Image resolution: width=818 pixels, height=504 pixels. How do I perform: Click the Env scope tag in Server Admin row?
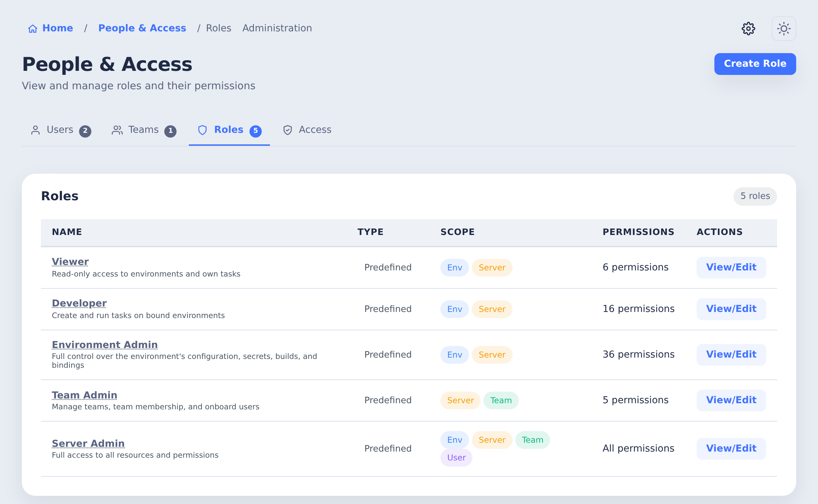tap(455, 440)
